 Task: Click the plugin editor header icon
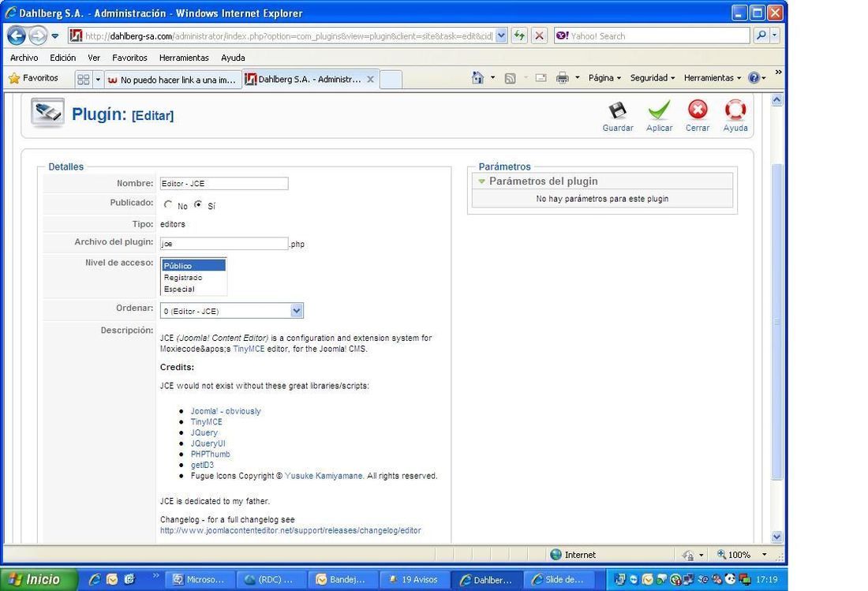[47, 113]
